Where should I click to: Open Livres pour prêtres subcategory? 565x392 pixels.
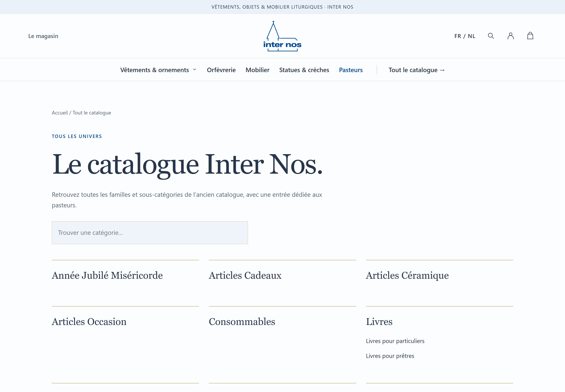click(390, 356)
